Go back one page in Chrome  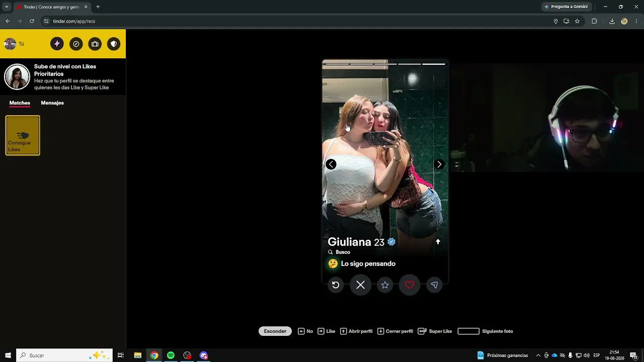click(x=8, y=21)
